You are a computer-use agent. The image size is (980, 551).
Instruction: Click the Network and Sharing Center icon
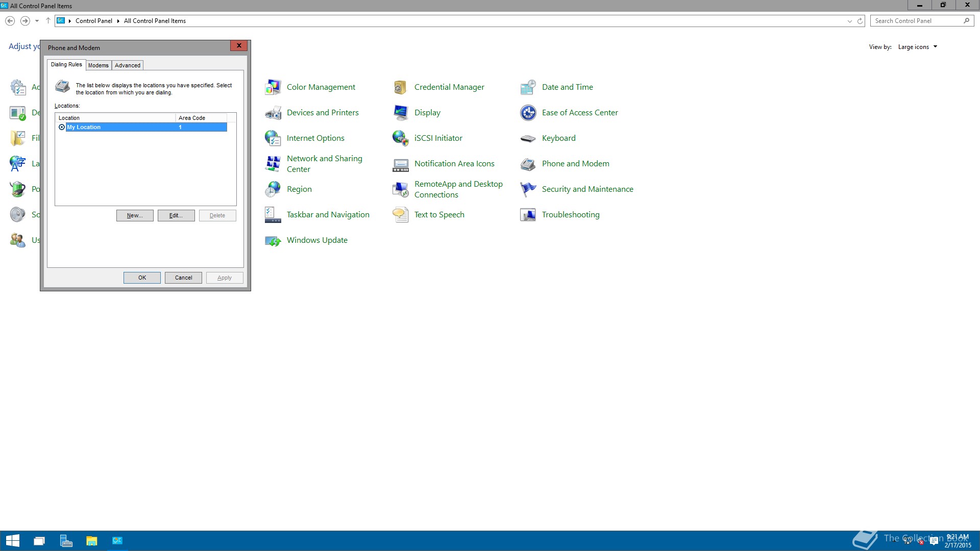pos(273,164)
